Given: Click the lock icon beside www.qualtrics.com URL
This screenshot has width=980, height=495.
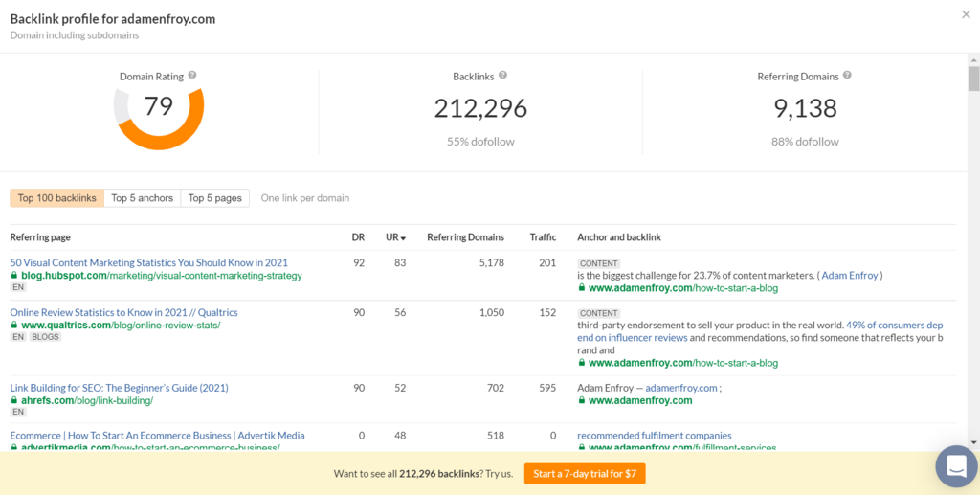Looking at the screenshot, I should [14, 326].
